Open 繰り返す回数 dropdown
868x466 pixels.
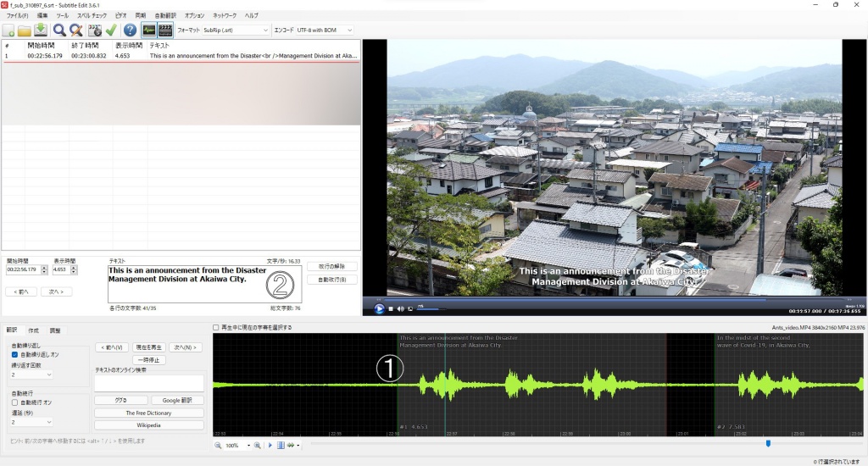tap(31, 374)
